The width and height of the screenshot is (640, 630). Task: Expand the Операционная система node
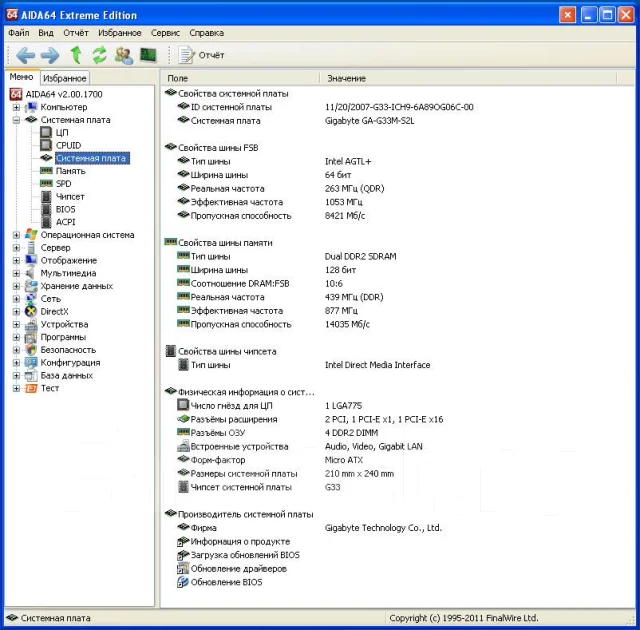pyautogui.click(x=16, y=235)
